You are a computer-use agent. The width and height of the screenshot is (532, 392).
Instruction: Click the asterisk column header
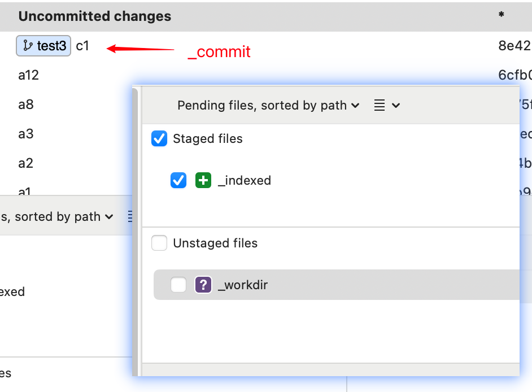coord(501,16)
